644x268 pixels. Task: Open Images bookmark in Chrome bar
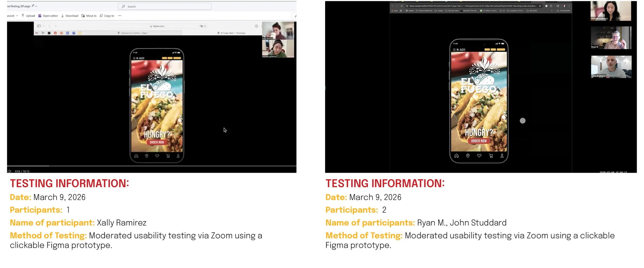[410, 11]
